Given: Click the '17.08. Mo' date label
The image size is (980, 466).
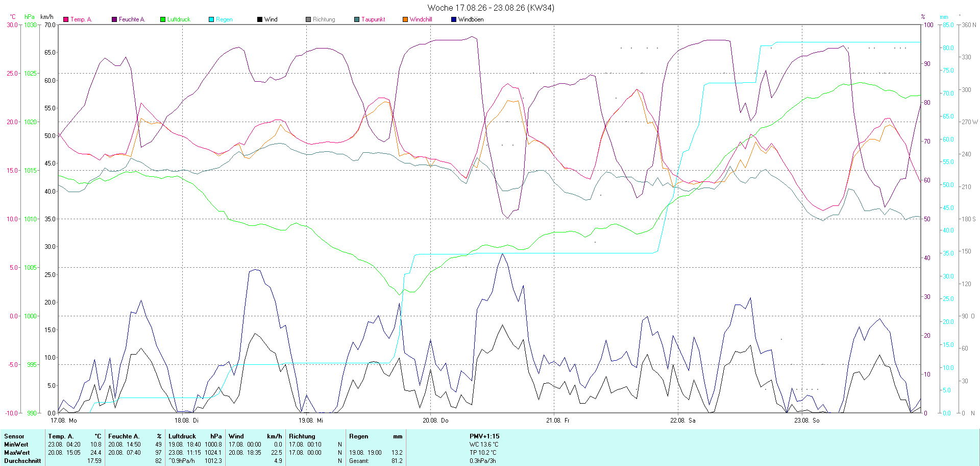Looking at the screenshot, I should tap(64, 421).
